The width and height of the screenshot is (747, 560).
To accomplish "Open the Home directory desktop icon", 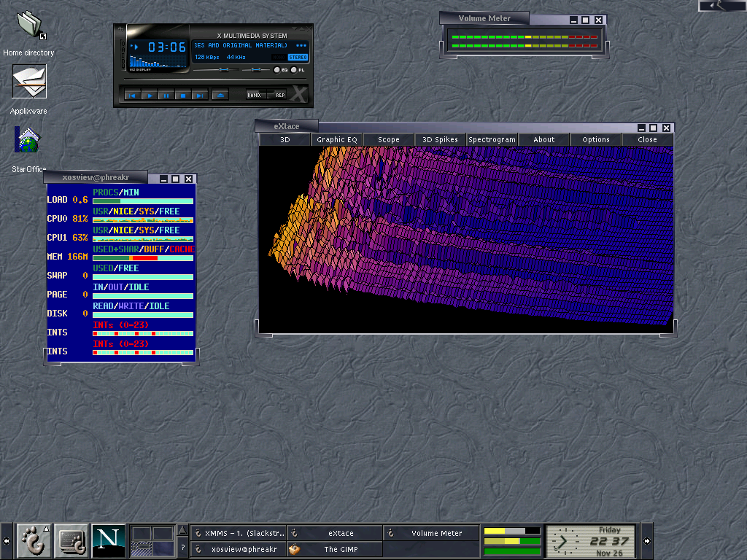I will [29, 25].
